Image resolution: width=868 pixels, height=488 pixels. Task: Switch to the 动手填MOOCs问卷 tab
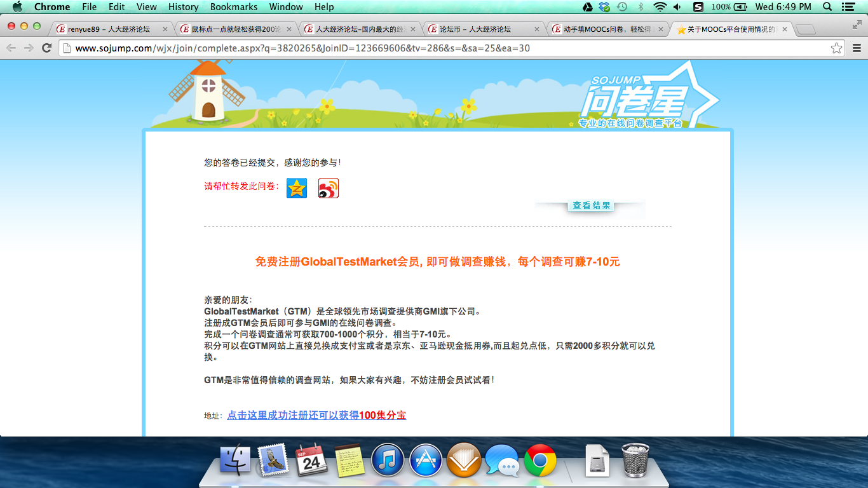pos(608,29)
